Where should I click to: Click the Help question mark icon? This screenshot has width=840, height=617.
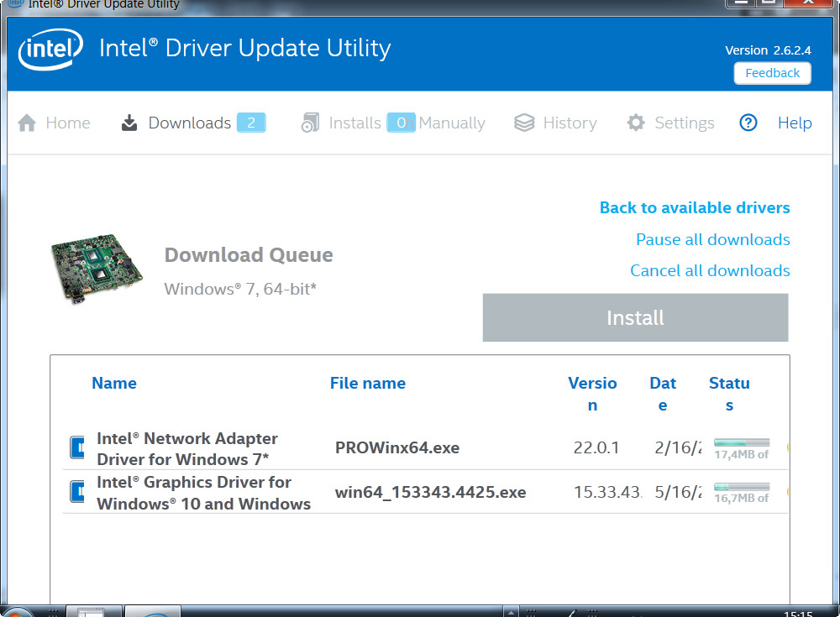748,123
